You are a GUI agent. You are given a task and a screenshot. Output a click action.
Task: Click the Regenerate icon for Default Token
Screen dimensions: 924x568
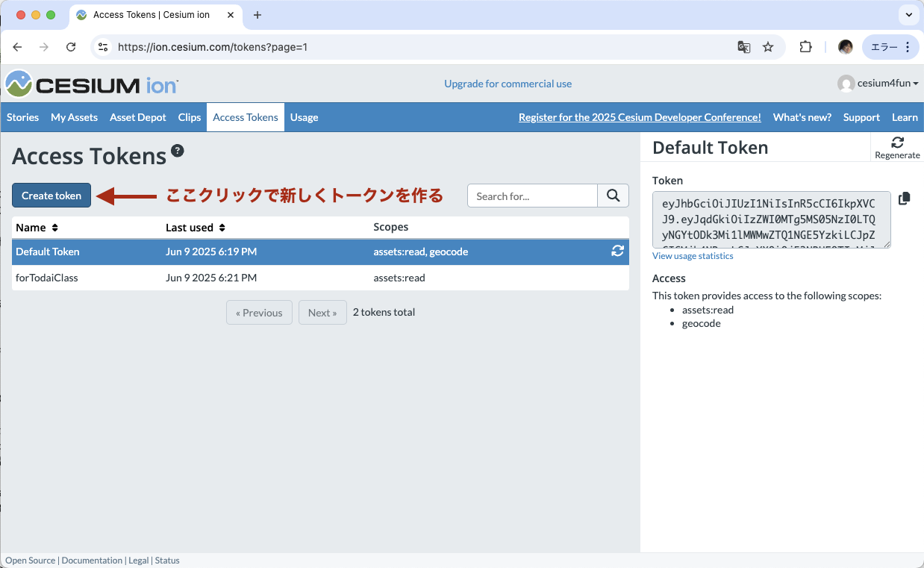coord(897,141)
